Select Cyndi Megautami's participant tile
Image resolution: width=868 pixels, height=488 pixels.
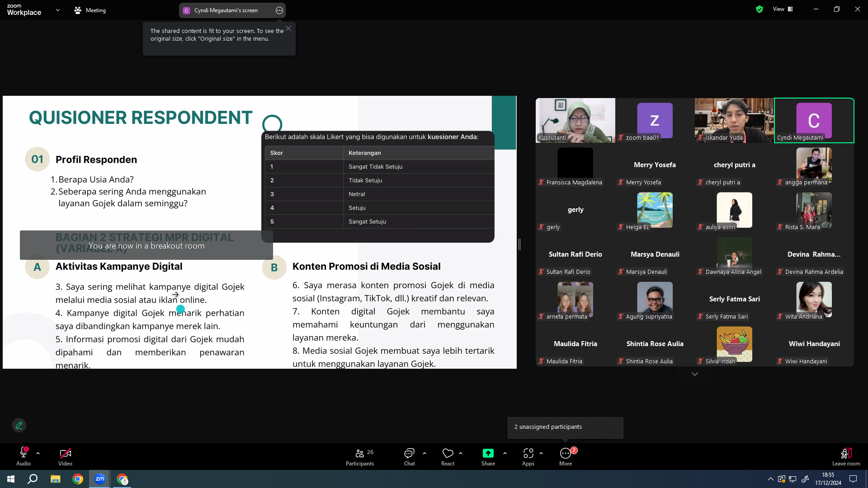coord(814,120)
